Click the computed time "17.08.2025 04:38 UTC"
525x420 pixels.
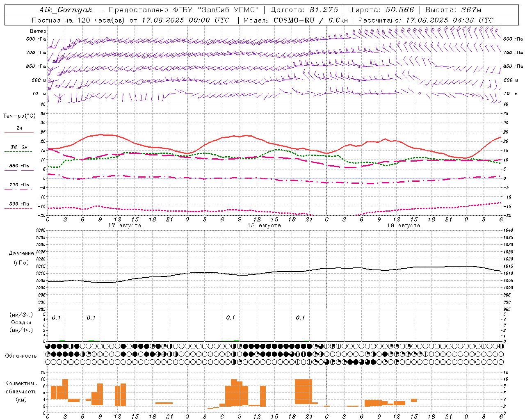(x=450, y=20)
